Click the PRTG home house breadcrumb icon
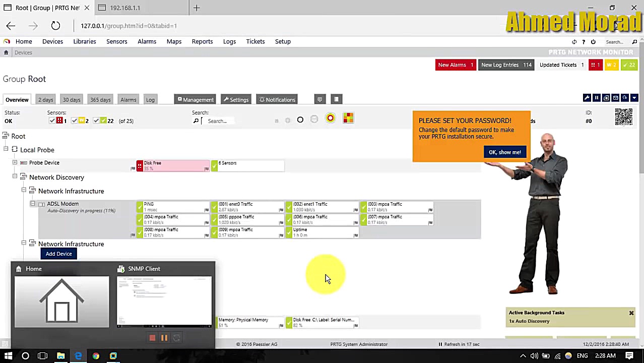The height and width of the screenshot is (363, 644). pos(6,52)
